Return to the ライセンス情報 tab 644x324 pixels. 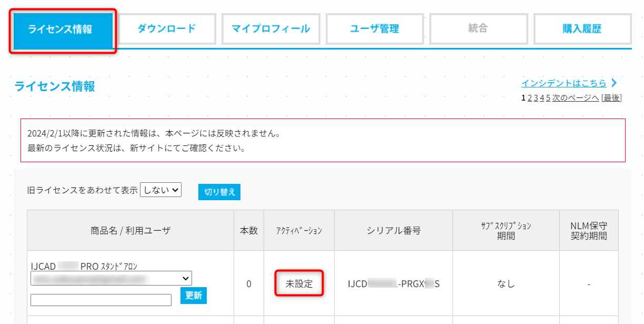pos(63,28)
